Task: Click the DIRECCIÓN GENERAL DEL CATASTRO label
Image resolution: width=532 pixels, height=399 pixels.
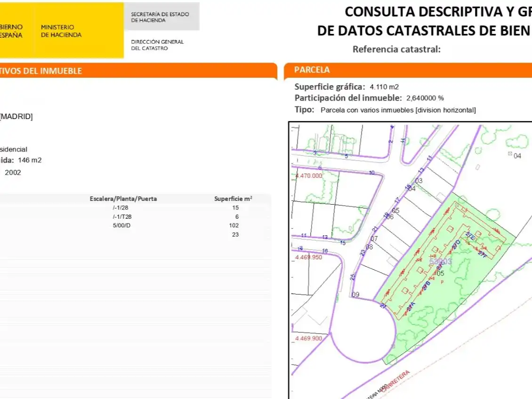Action: 157,45
